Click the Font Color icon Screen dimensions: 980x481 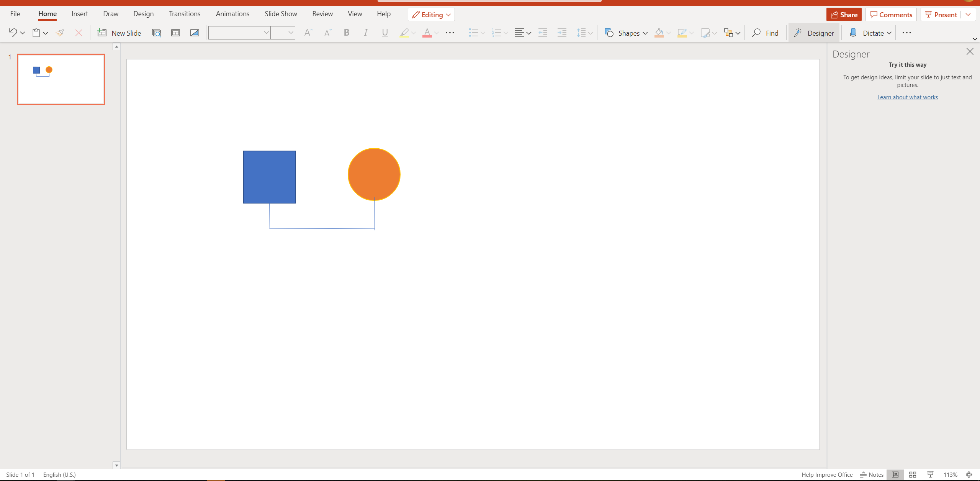point(427,33)
